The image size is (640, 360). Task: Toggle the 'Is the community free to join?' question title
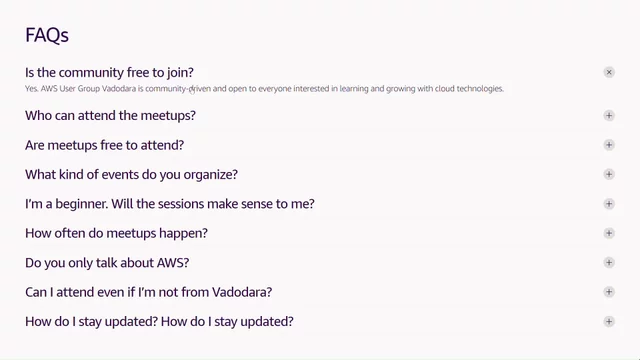tap(109, 73)
